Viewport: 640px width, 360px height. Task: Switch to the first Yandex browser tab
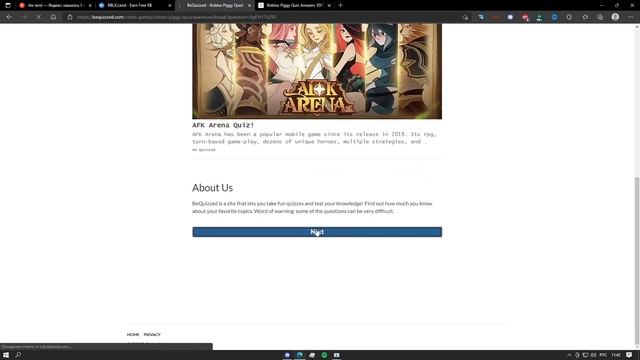55,5
